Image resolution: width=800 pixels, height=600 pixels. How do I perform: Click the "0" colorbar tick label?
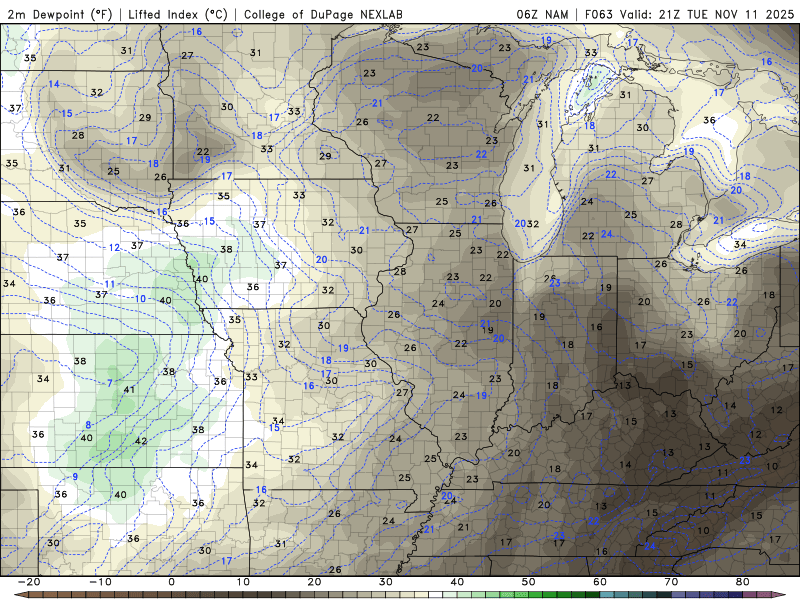point(171,582)
